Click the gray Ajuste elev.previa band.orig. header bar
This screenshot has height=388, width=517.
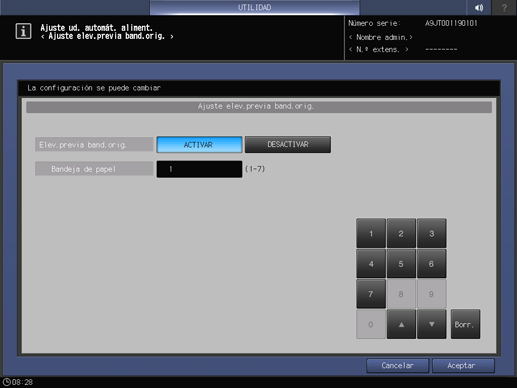(x=259, y=107)
